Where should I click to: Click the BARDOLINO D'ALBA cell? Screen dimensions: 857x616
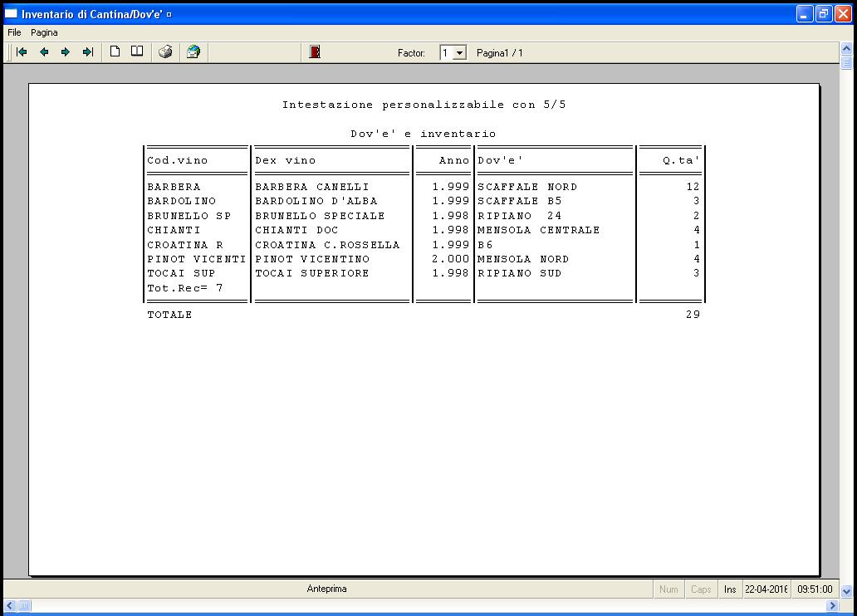[x=316, y=201]
